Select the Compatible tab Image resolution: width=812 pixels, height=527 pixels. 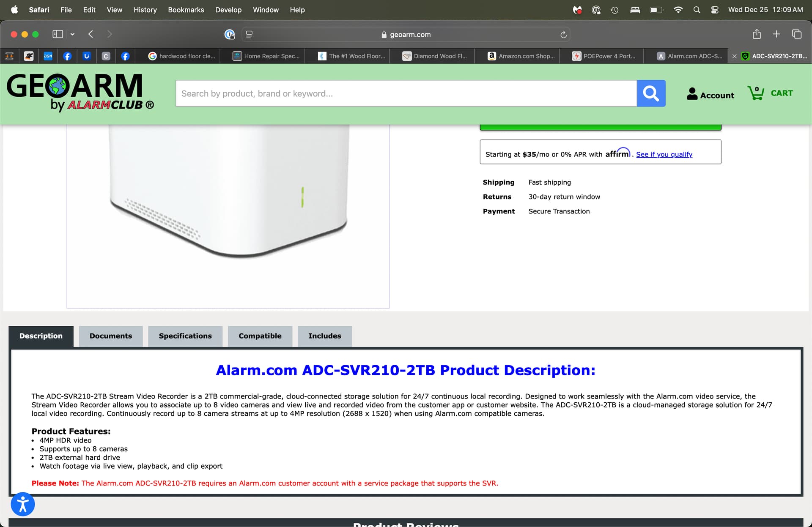[x=260, y=336]
